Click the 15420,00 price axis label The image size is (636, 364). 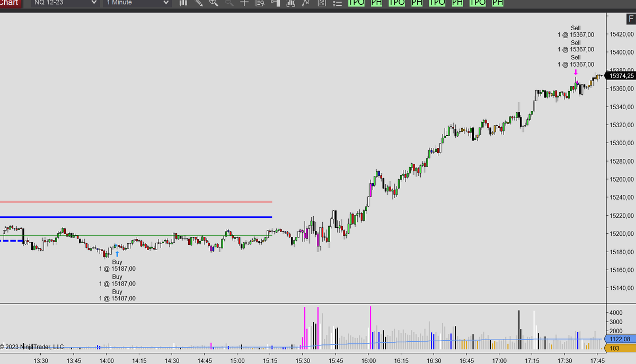(622, 34)
